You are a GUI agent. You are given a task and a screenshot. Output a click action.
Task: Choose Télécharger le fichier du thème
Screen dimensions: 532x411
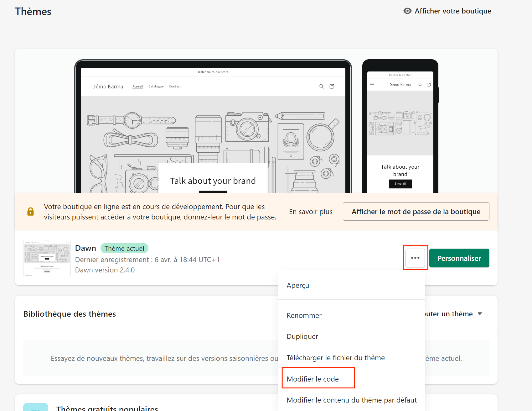(336, 358)
